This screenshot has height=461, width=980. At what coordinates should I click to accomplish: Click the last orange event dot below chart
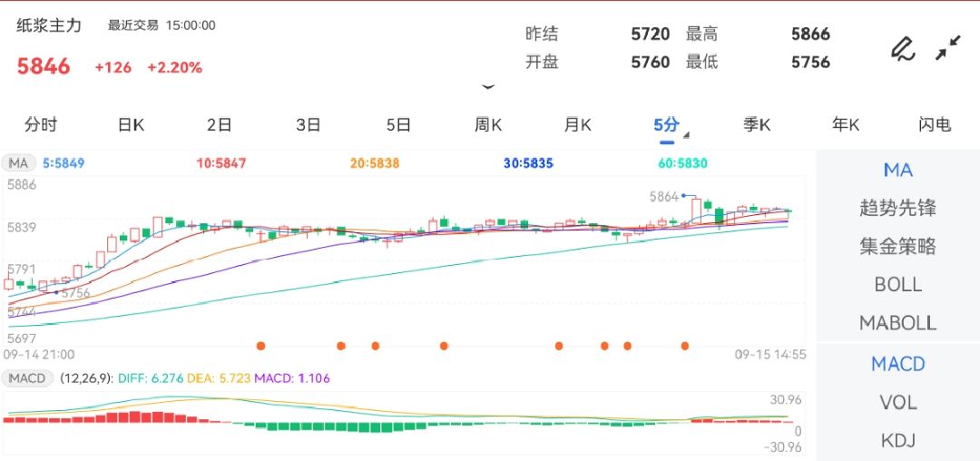(x=685, y=346)
